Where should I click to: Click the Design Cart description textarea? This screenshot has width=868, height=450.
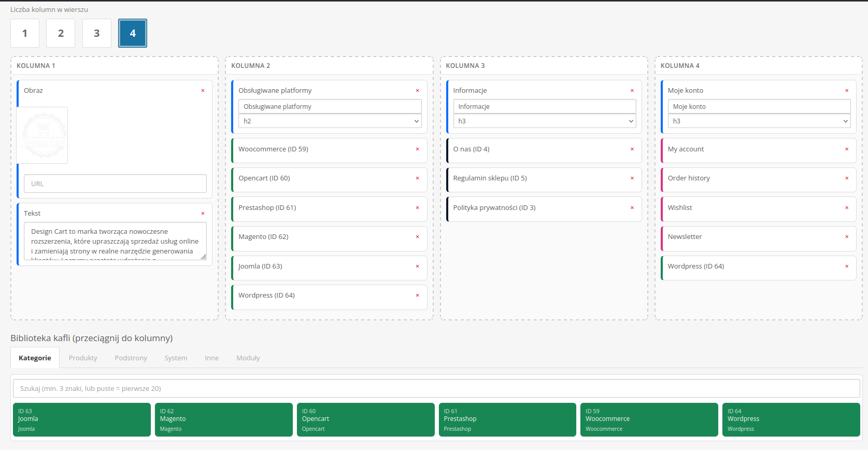pyautogui.click(x=115, y=241)
